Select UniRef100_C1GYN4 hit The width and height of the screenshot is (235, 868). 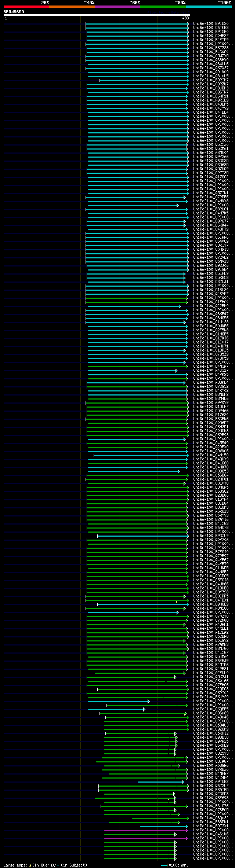point(211,499)
